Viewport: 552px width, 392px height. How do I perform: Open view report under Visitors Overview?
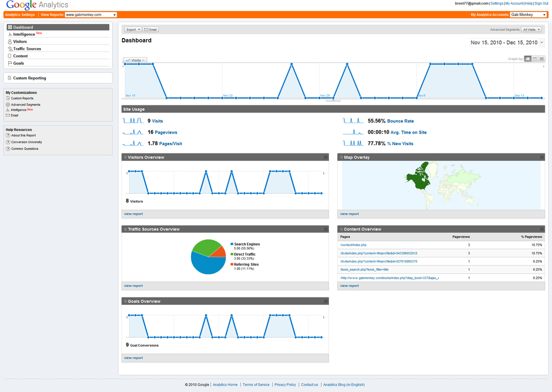point(134,214)
